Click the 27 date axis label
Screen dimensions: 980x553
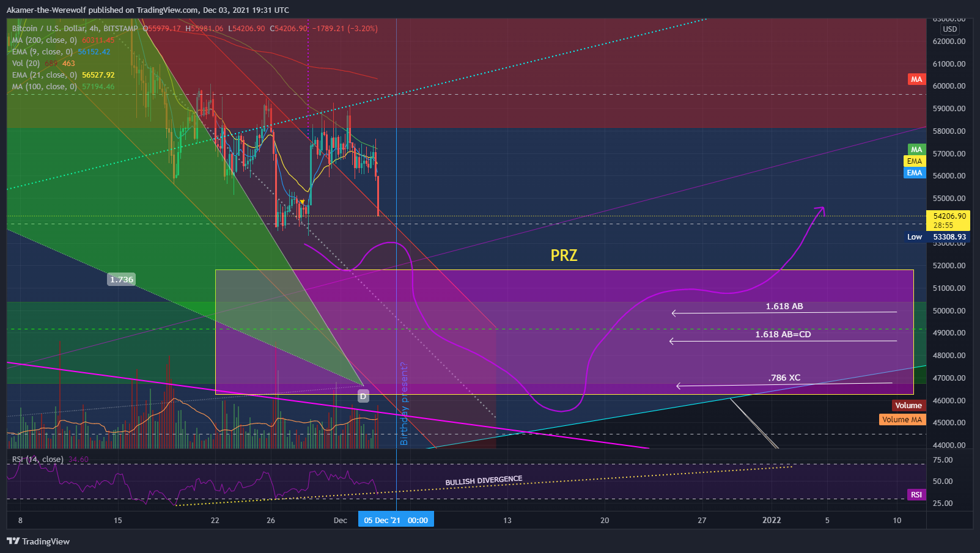(702, 521)
